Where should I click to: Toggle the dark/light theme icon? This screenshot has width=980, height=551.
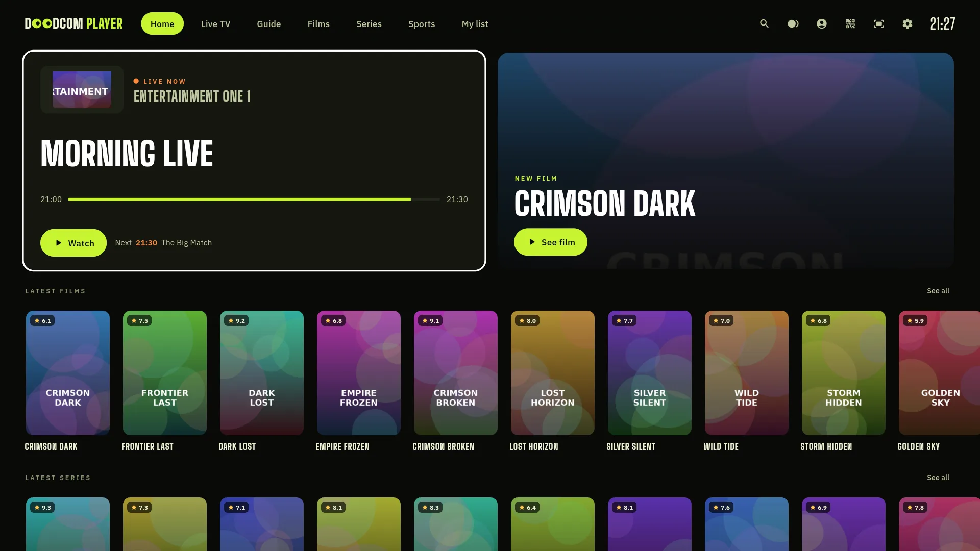[x=793, y=23]
